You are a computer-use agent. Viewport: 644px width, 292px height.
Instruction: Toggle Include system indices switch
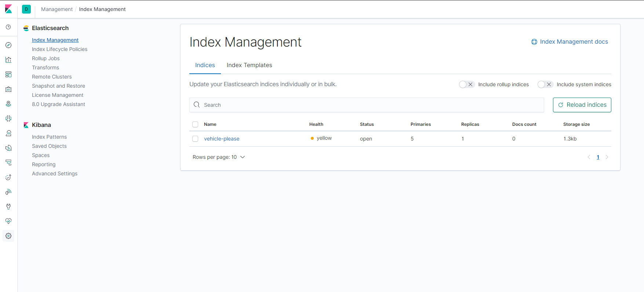(545, 84)
